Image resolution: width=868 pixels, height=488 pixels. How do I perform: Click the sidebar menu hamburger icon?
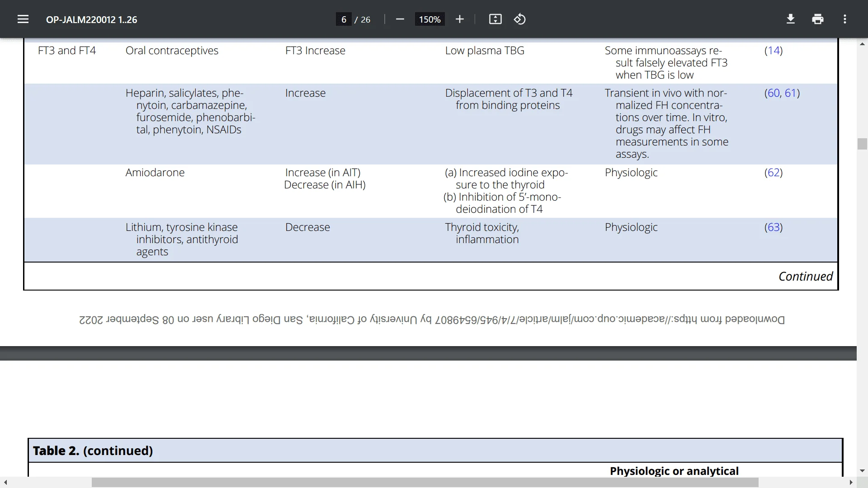click(x=23, y=19)
